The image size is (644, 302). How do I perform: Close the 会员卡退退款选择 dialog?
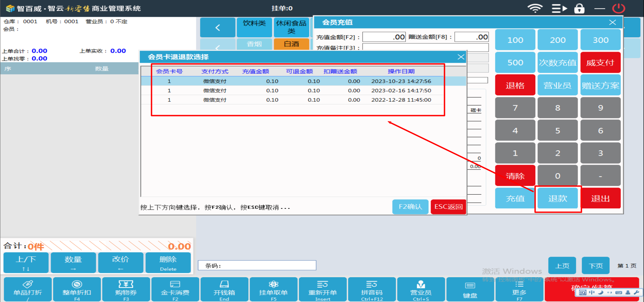[461, 57]
